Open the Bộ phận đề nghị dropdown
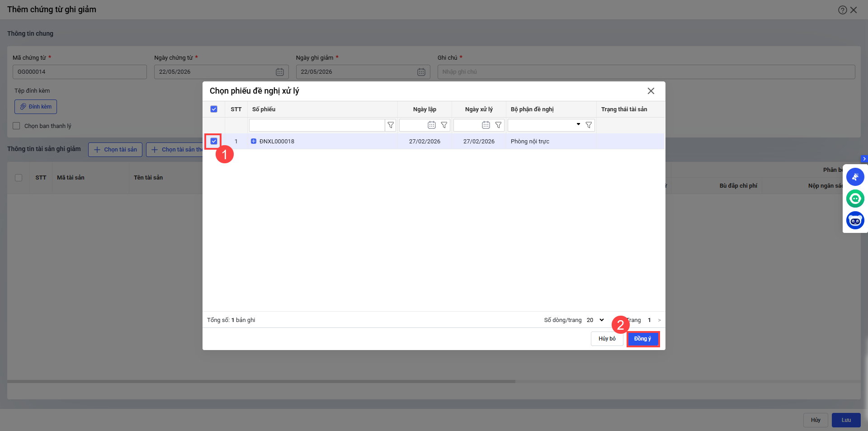This screenshot has height=431, width=868. coord(578,124)
